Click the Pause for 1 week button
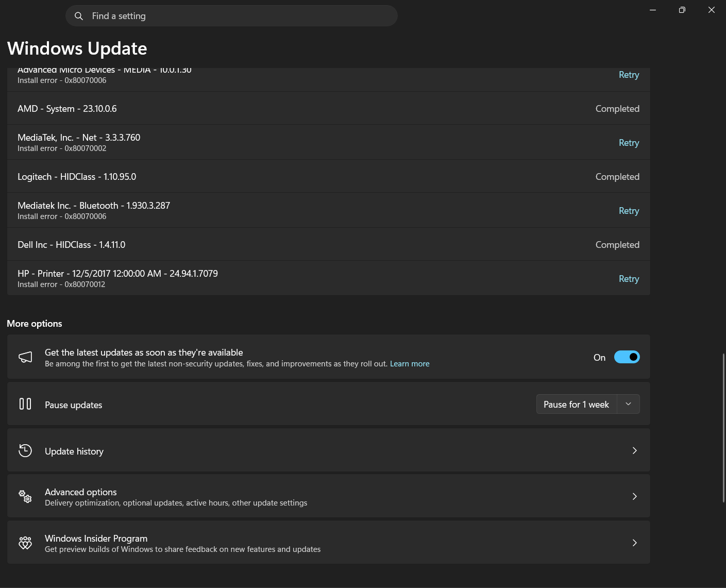726x588 pixels. (577, 404)
